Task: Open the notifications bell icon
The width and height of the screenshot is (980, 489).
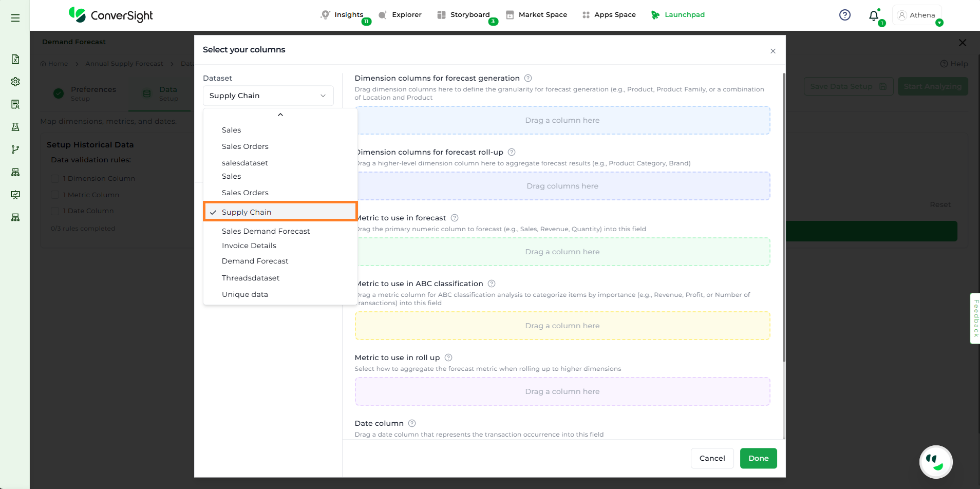Action: (874, 16)
